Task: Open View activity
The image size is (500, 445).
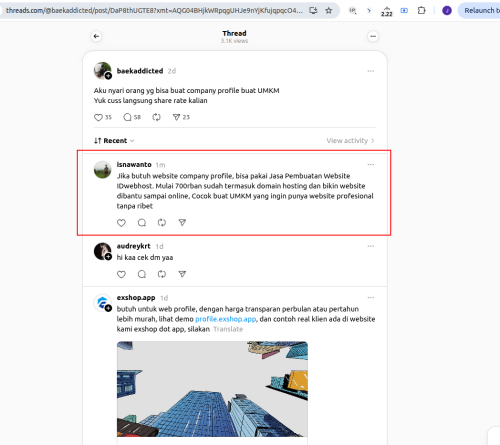Action: click(x=350, y=141)
